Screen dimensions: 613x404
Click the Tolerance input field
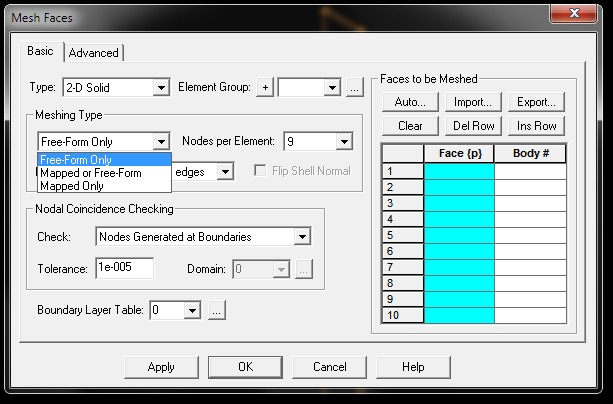coord(124,268)
